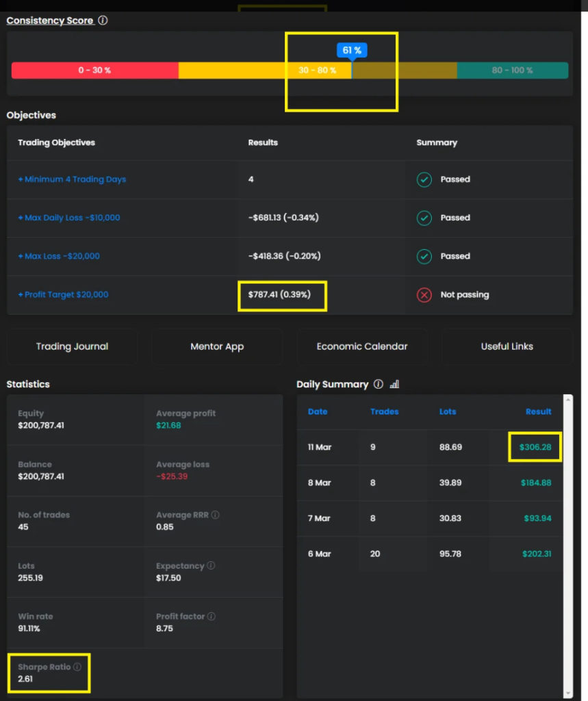
Task: Click the 61 % consistency score marker
Action: tap(353, 51)
